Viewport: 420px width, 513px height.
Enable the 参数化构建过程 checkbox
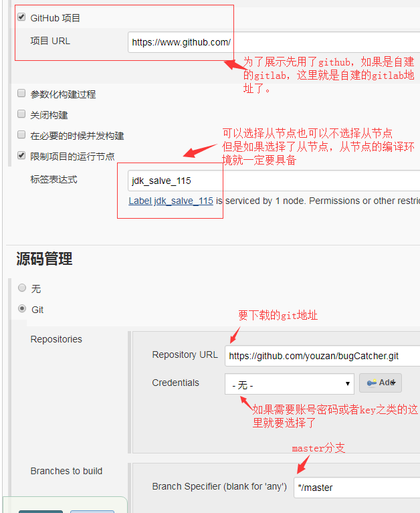coord(21,94)
